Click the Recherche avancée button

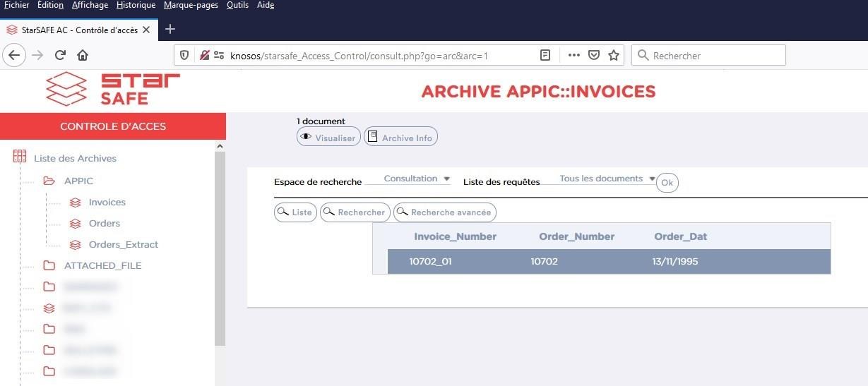tap(444, 212)
